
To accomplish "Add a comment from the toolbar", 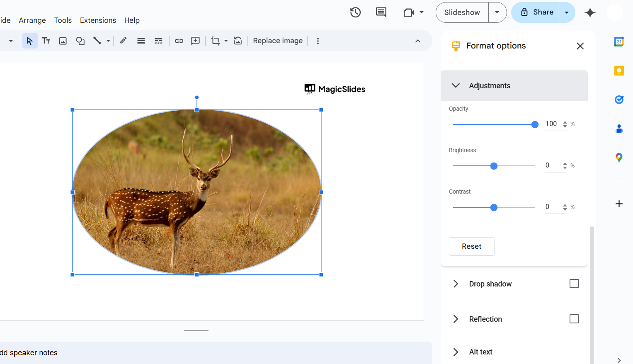I will tap(195, 41).
